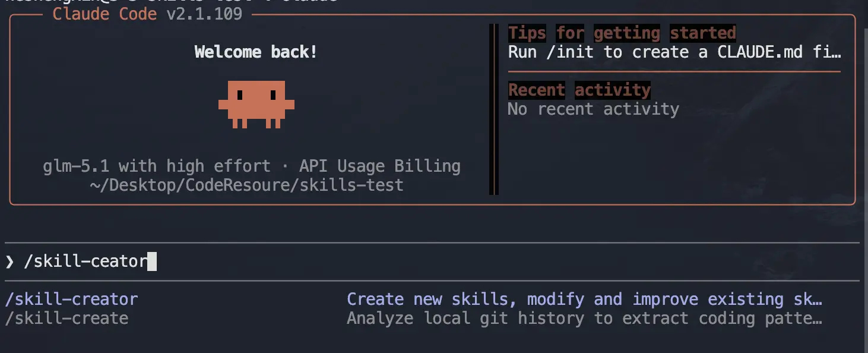The height and width of the screenshot is (353, 868).
Task: Click the prompt chevron symbol
Action: (9, 261)
